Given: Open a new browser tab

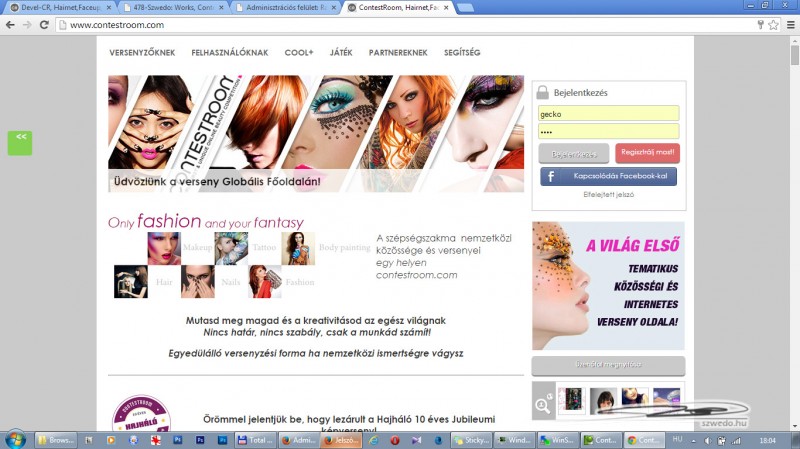Looking at the screenshot, I should point(465,8).
